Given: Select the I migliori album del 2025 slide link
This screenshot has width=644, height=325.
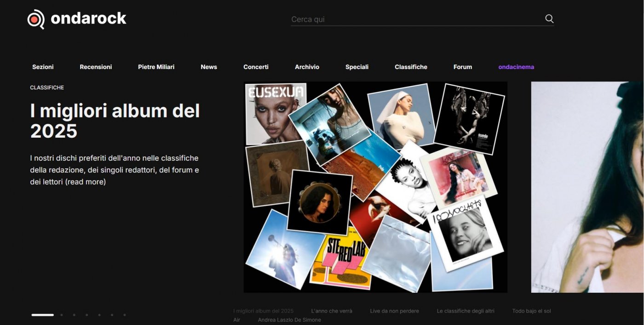Looking at the screenshot, I should [x=263, y=311].
